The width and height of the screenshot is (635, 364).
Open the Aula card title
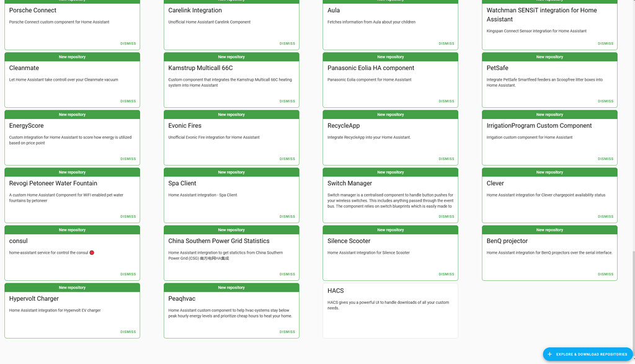[334, 10]
